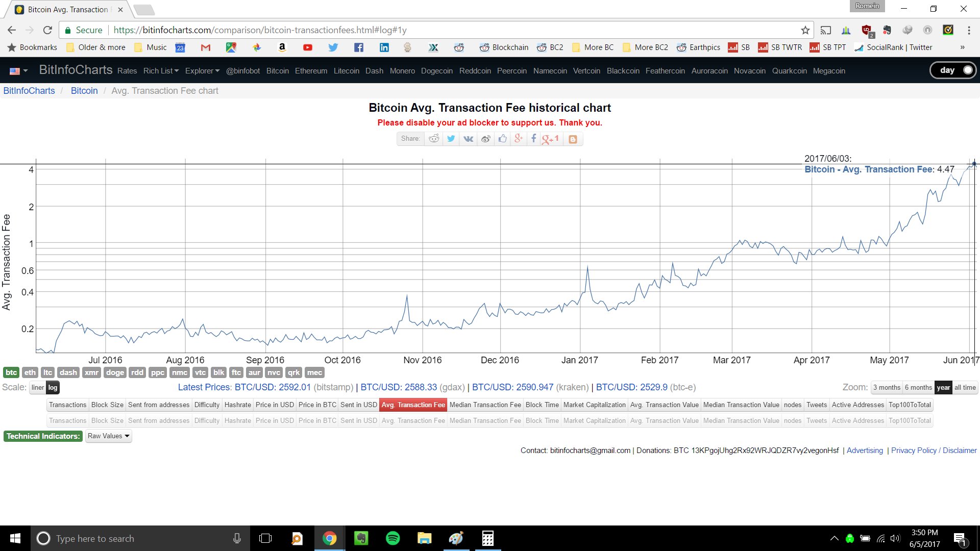Show hidden system tray icons
980x551 pixels.
834,538
